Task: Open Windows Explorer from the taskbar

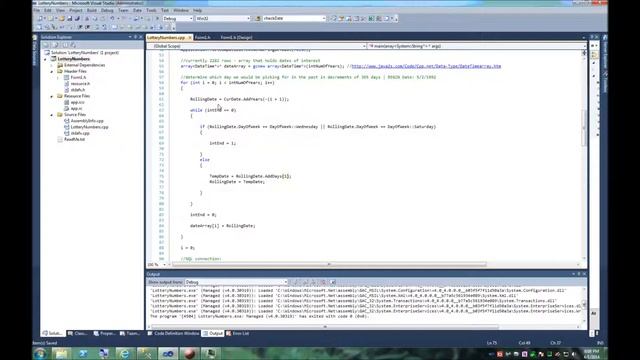Action: click(x=61, y=353)
